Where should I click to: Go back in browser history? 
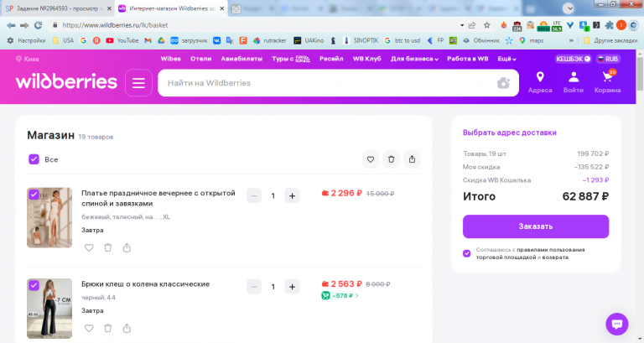click(x=11, y=25)
